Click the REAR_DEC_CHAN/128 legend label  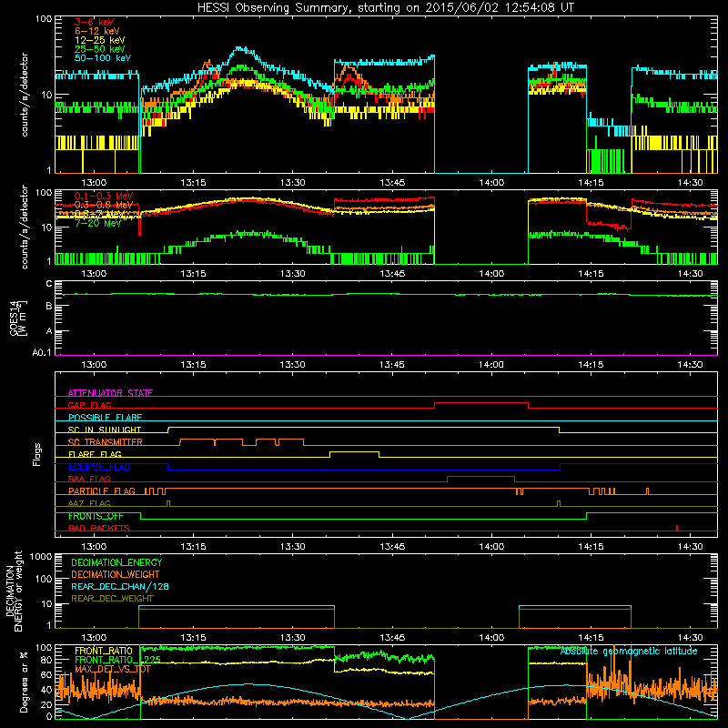click(x=120, y=586)
